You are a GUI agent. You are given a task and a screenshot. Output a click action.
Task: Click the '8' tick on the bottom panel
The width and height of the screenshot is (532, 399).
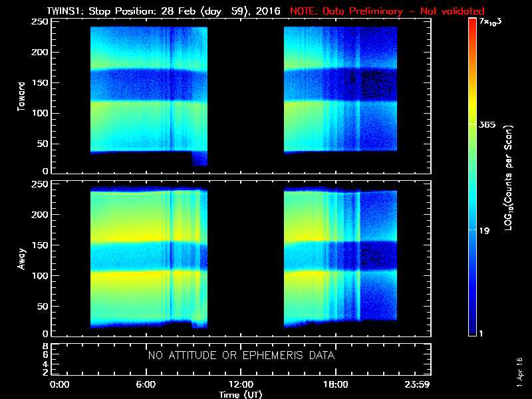pos(45,346)
